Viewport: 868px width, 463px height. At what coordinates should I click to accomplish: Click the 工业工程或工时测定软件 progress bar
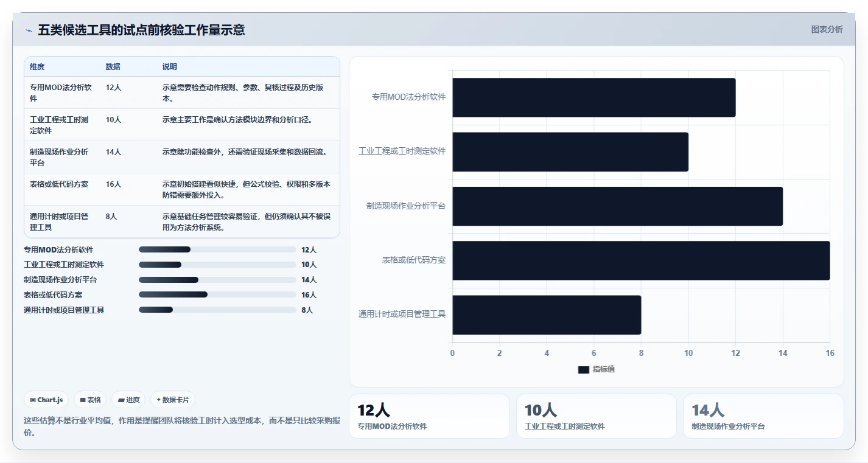tap(217, 265)
